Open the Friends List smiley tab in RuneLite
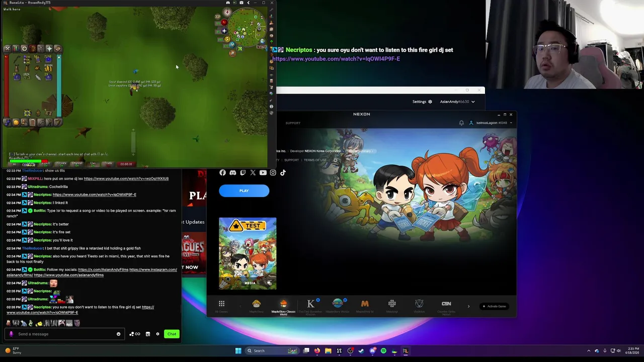Image resolution: width=644 pixels, height=362 pixels. point(16,123)
